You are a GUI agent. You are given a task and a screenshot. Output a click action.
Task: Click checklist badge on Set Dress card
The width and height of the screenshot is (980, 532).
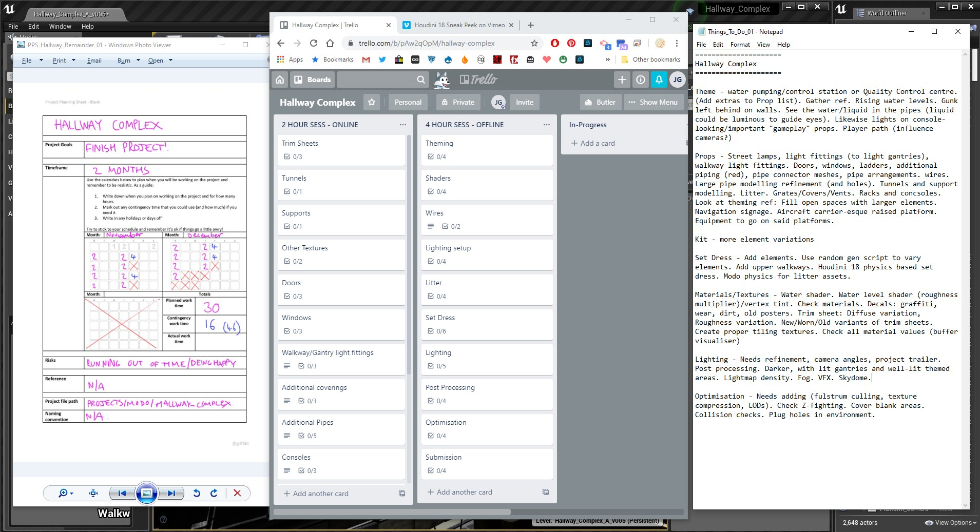(x=437, y=331)
